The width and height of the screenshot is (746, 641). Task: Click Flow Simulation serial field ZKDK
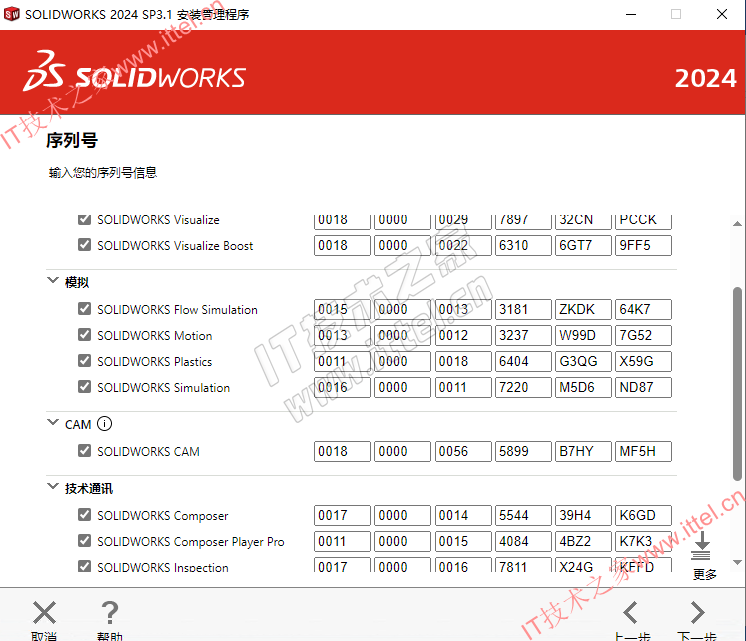583,310
